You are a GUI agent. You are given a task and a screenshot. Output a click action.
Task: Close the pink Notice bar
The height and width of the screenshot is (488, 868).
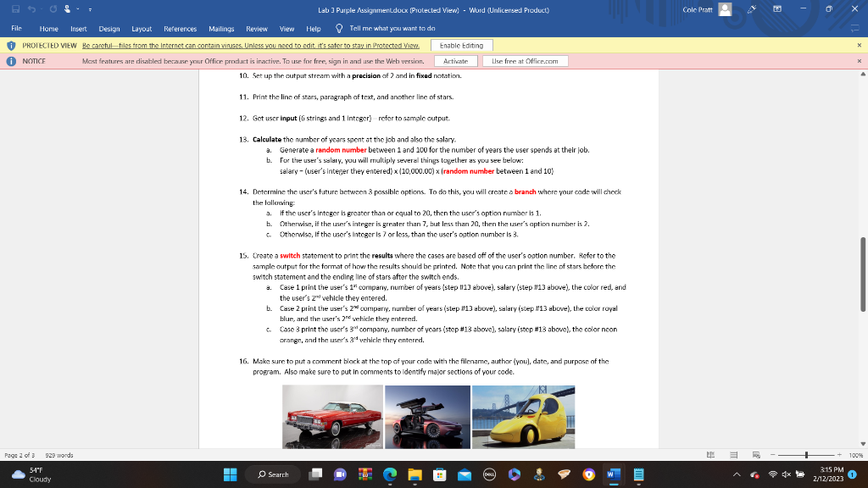[860, 61]
